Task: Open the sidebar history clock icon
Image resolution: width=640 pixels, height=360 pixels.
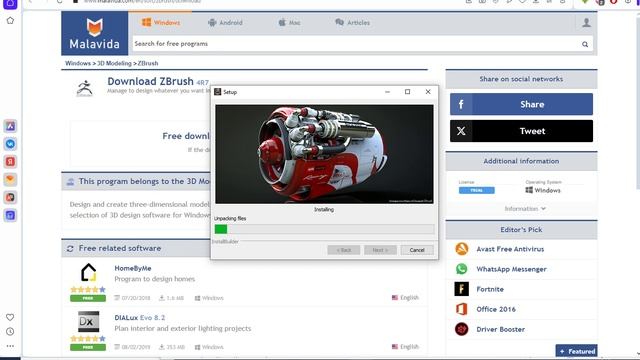Action: coord(10,331)
